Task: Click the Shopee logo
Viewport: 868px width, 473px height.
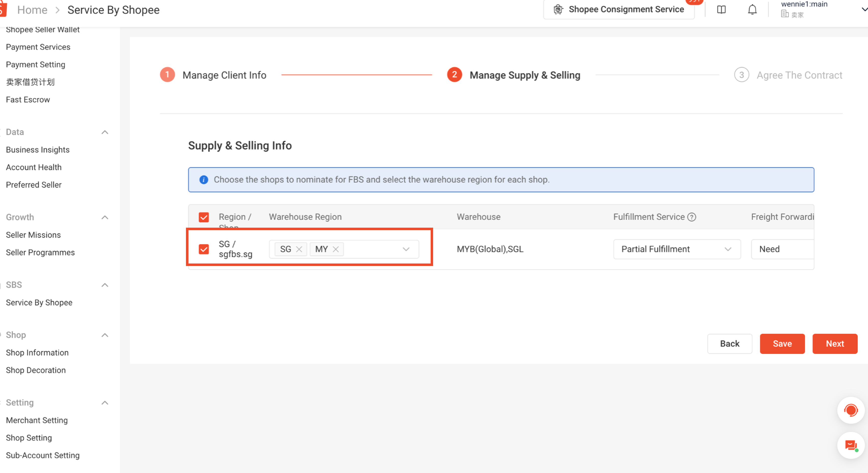Action: (3, 9)
